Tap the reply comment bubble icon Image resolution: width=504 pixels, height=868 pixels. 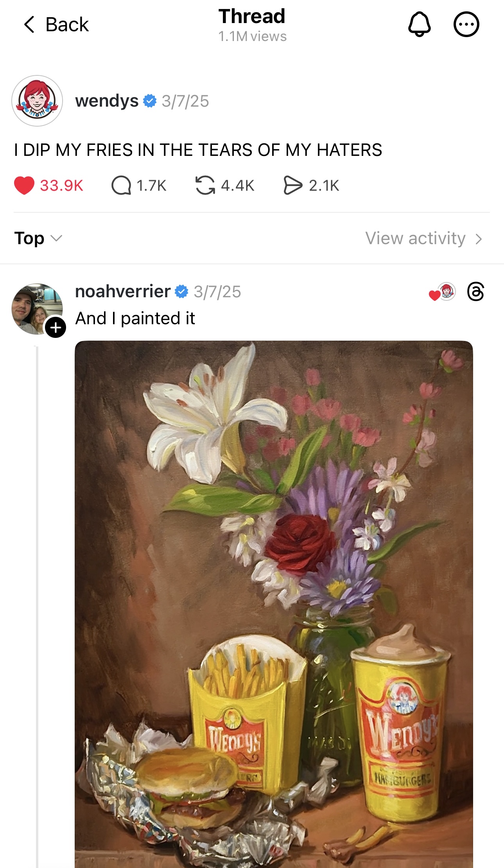121,185
